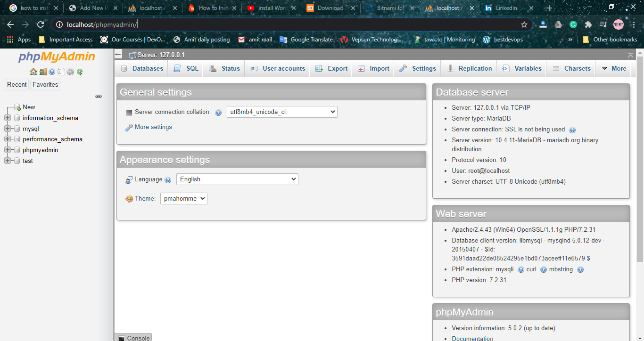Click the Recent tables button
This screenshot has width=644, height=341.
coord(17,85)
